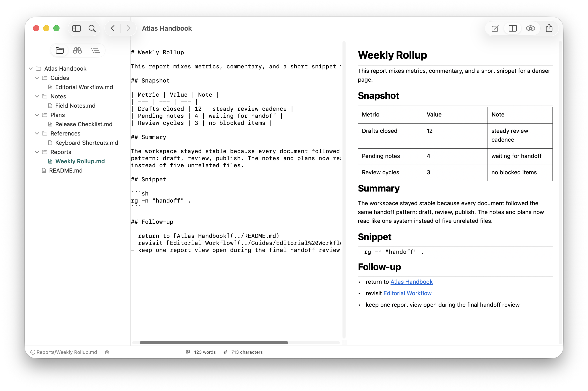
Task: Click the Editorial Workflow.md file icon
Action: pos(50,87)
